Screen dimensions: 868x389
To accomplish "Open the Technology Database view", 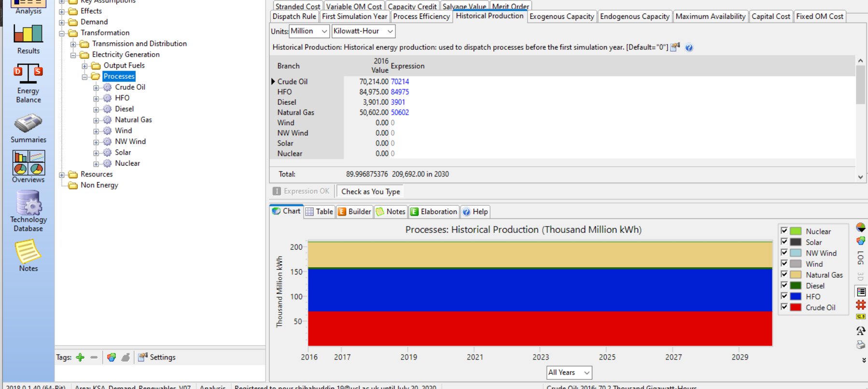I will coord(28,211).
